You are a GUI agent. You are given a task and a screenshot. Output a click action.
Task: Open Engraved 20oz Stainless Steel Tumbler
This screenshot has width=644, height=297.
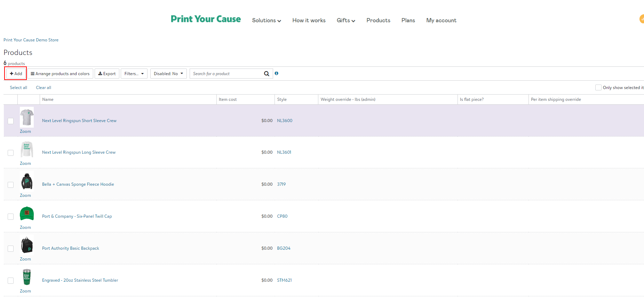click(80, 280)
